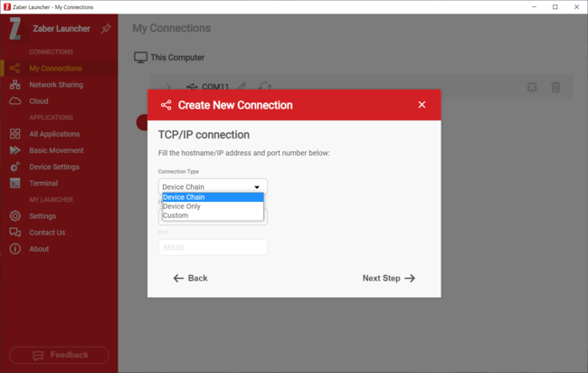Open the Terminal application
The height and width of the screenshot is (373, 588).
(x=43, y=183)
